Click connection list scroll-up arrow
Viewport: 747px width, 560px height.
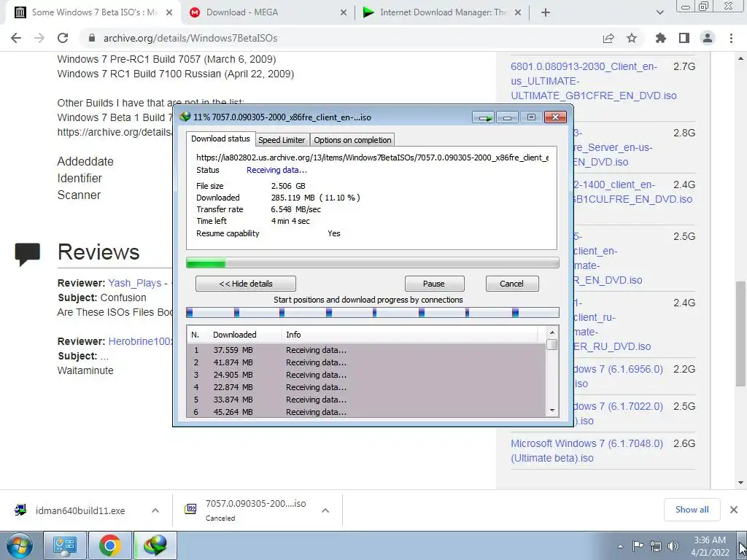[x=552, y=332]
